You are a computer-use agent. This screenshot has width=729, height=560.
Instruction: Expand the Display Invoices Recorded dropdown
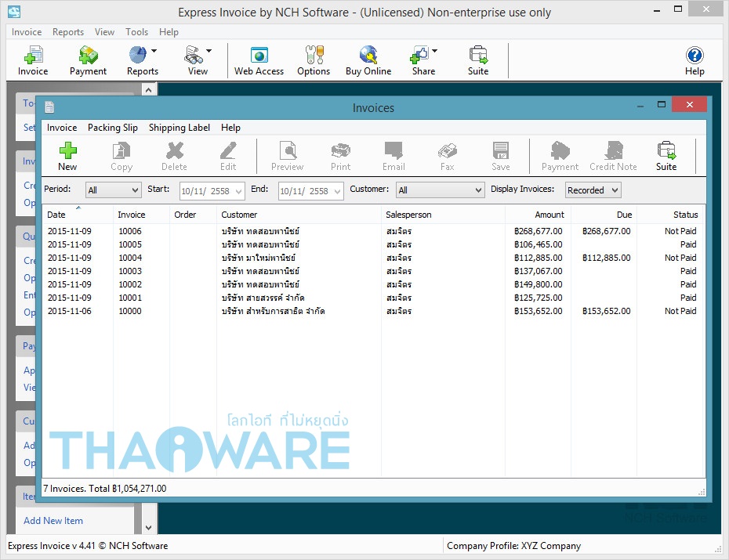(x=615, y=190)
